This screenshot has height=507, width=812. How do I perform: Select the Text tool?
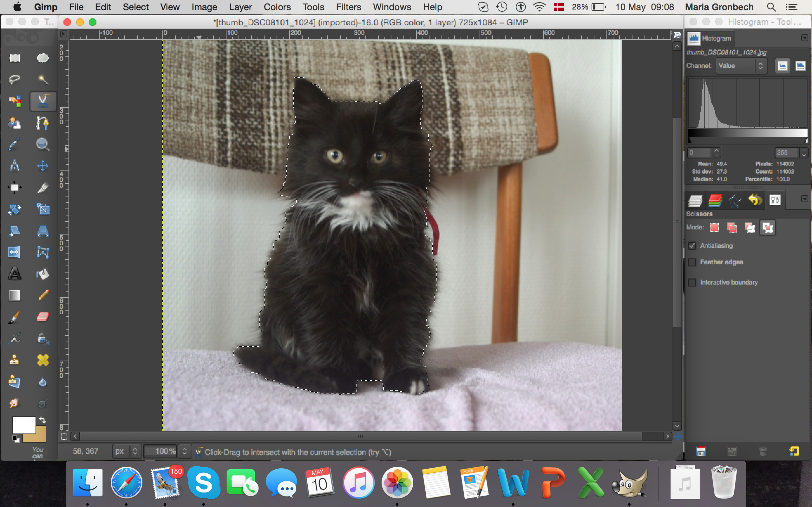click(14, 273)
